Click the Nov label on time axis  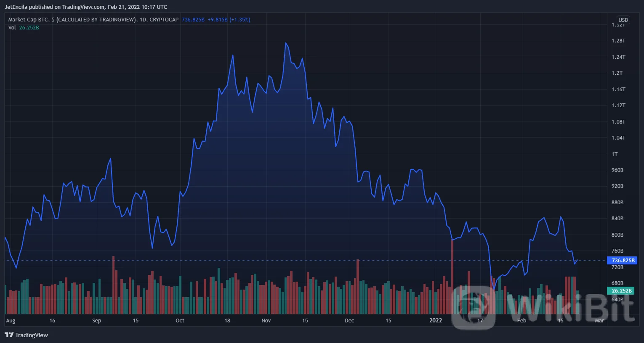(x=266, y=321)
